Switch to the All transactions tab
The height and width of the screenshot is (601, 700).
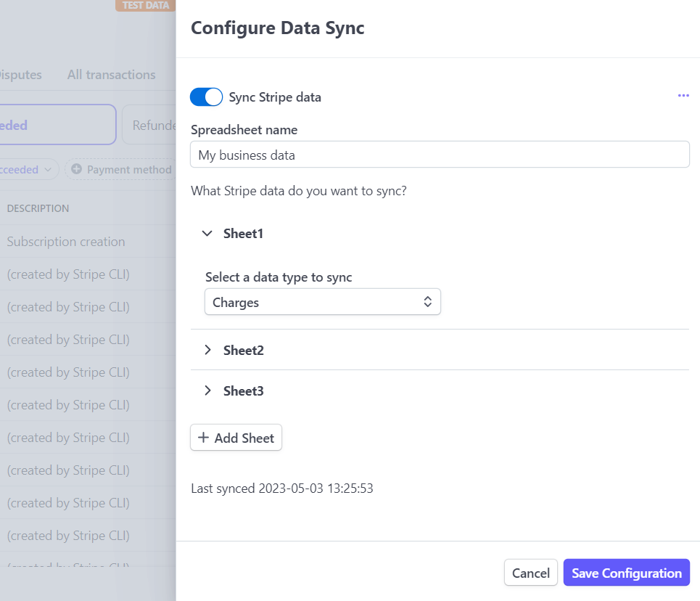(x=111, y=74)
